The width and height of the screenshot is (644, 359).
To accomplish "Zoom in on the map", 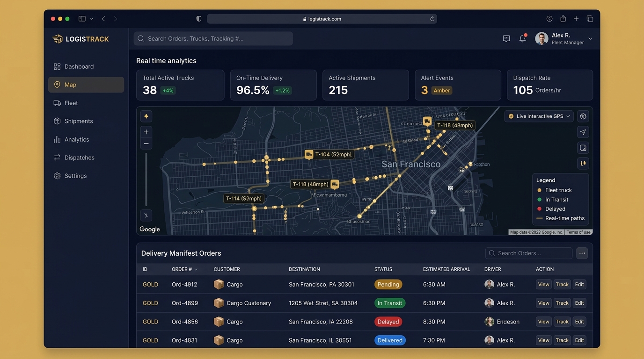I will pyautogui.click(x=146, y=132).
